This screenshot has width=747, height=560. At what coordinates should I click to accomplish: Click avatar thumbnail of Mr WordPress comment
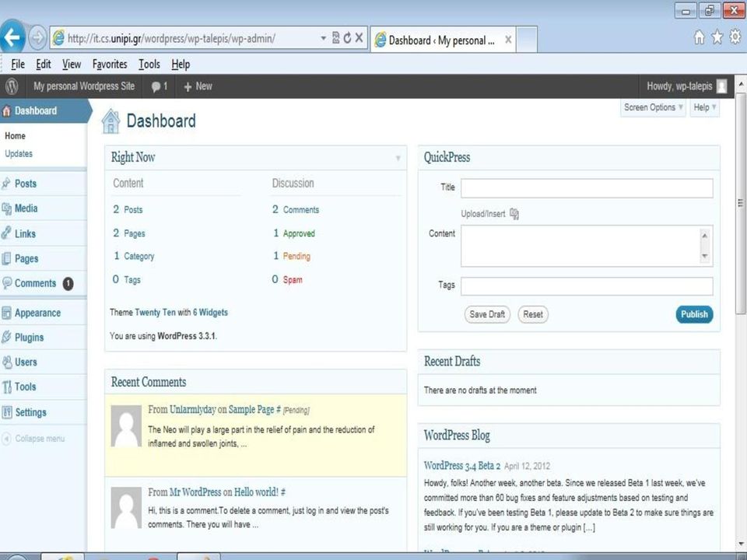126,508
